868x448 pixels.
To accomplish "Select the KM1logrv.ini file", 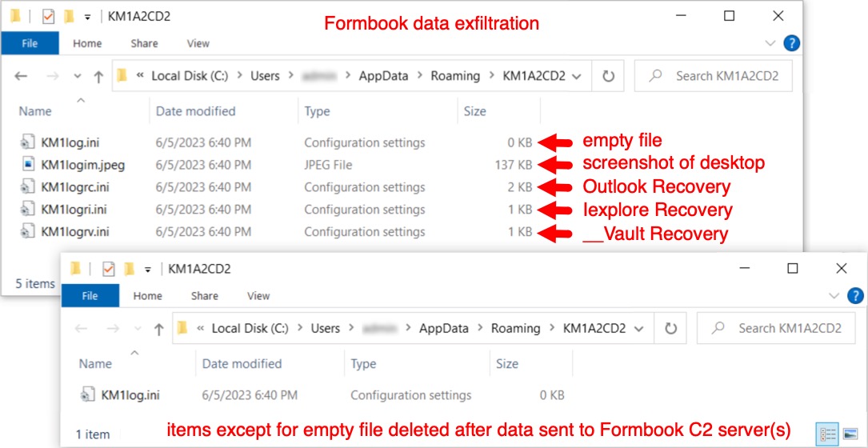I will coord(74,231).
